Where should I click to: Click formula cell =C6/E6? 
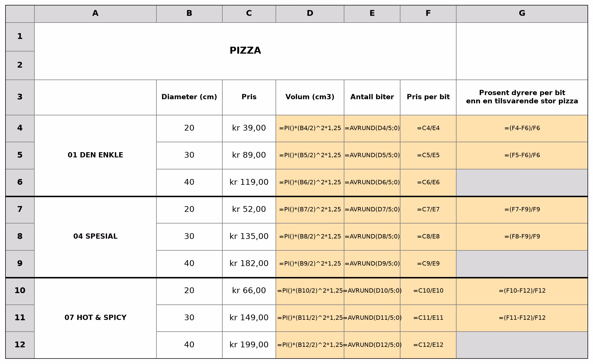(428, 182)
